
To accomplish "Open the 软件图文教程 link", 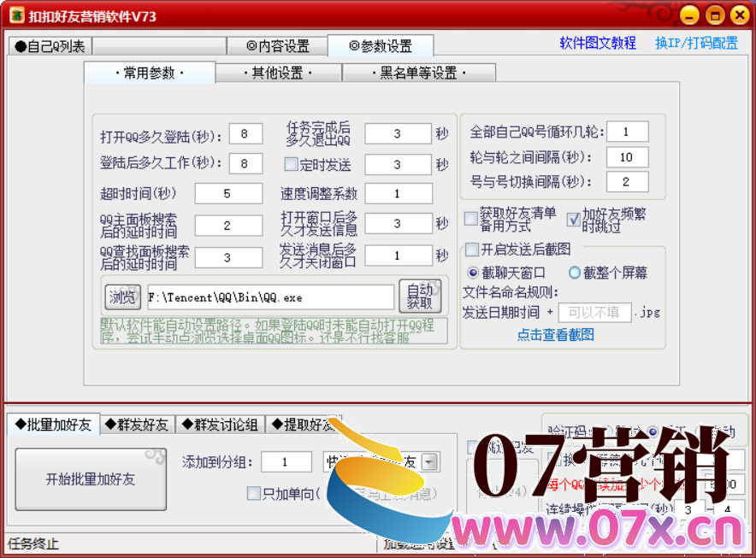I will point(598,43).
